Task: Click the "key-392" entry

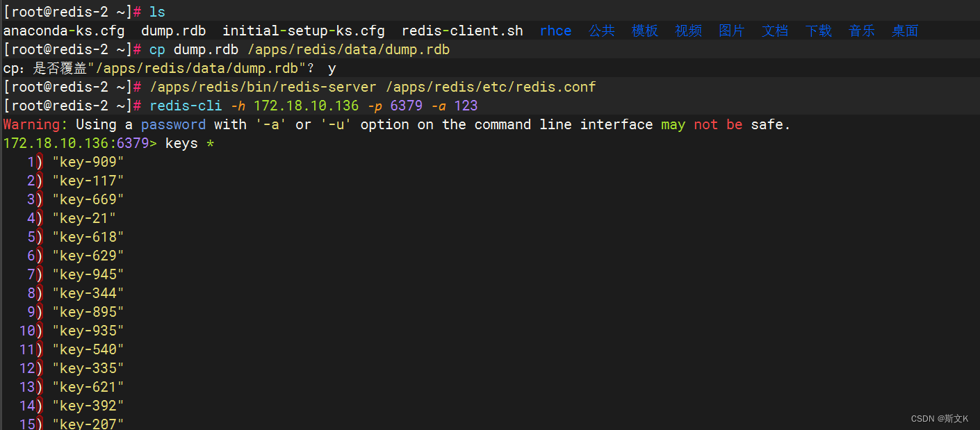Action: 88,406
